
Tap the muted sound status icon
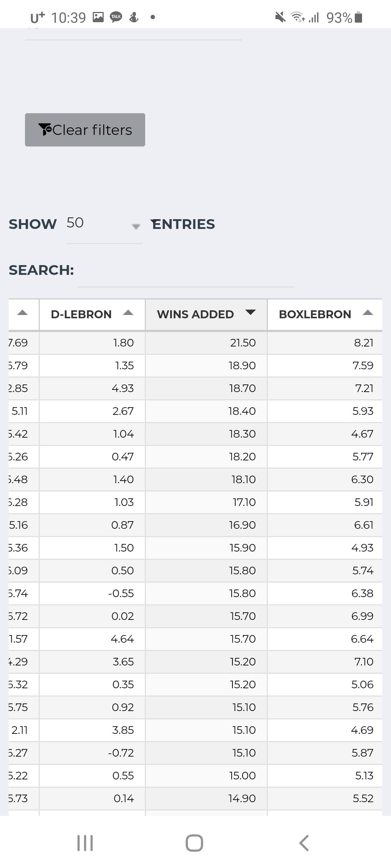[x=280, y=17]
